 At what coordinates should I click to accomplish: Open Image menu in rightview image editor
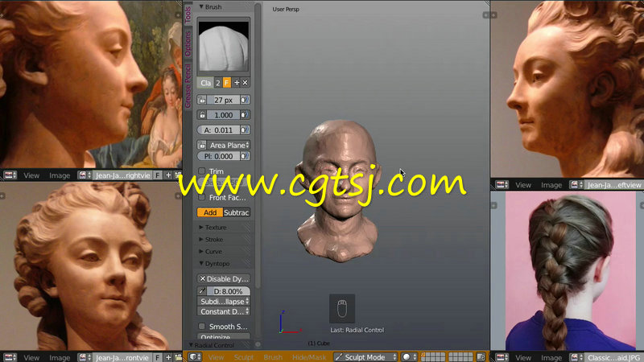tap(60, 175)
